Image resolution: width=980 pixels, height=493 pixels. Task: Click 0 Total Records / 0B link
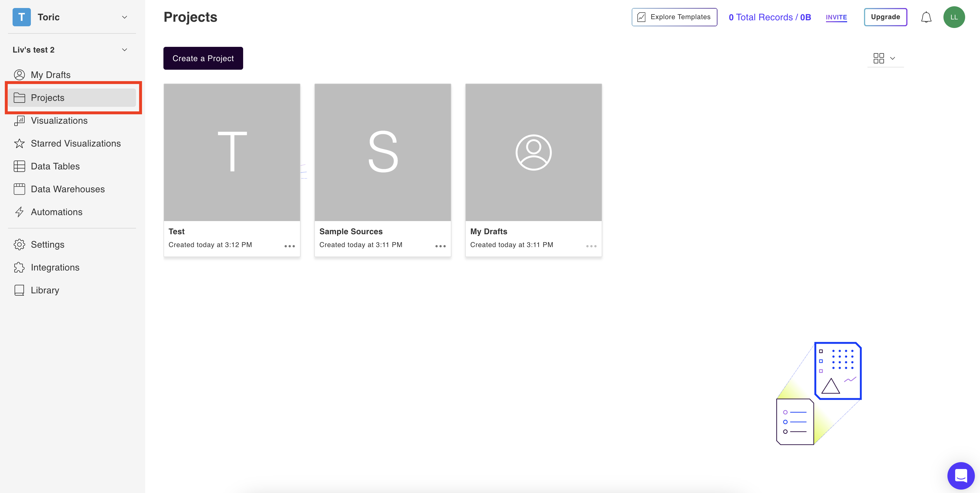(x=770, y=17)
